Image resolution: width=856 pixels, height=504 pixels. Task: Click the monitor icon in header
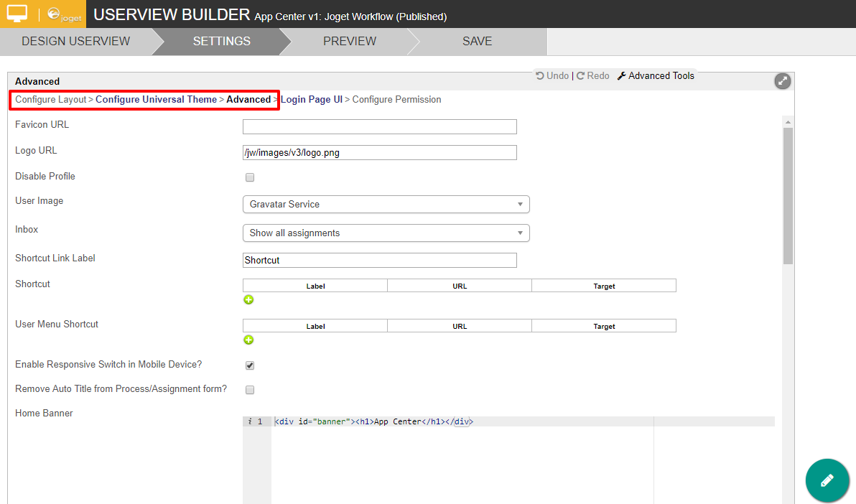17,14
